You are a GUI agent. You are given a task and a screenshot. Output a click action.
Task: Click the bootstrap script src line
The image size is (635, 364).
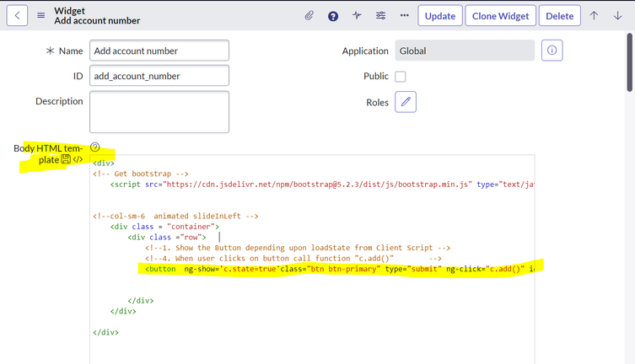coord(322,185)
